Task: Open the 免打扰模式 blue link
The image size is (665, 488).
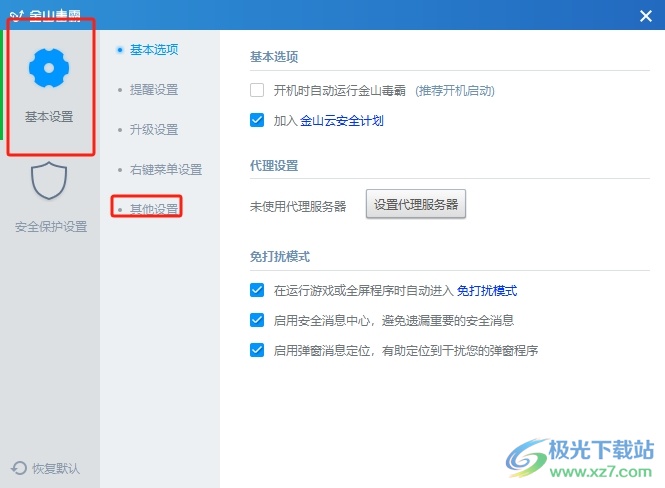Action: click(487, 291)
